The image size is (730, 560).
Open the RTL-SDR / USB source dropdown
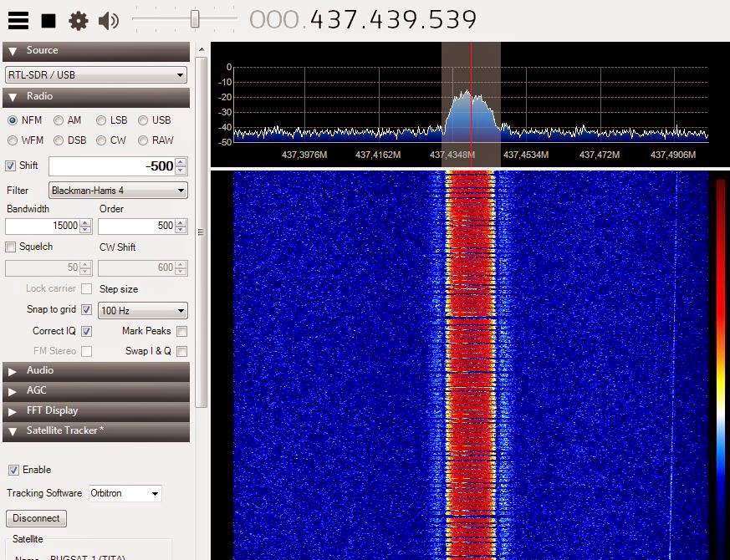[x=96, y=75]
